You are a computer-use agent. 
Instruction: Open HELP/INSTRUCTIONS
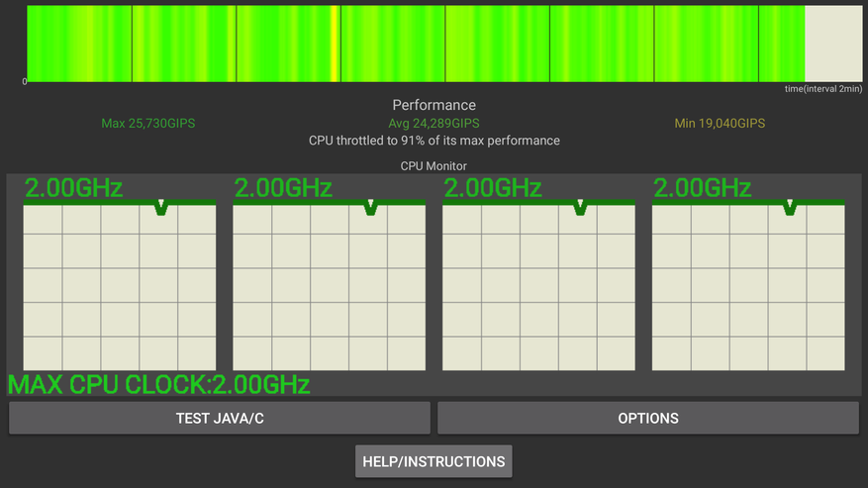coord(434,461)
